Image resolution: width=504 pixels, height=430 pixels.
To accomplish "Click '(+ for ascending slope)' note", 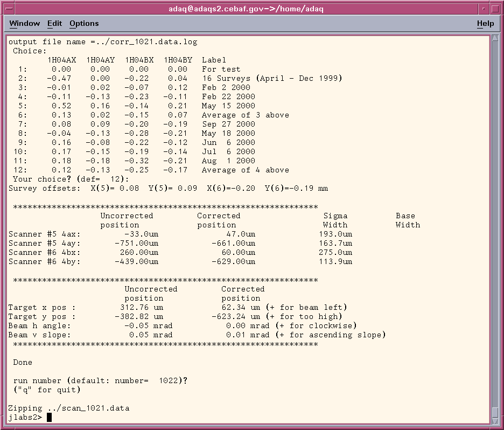I will coord(331,335).
